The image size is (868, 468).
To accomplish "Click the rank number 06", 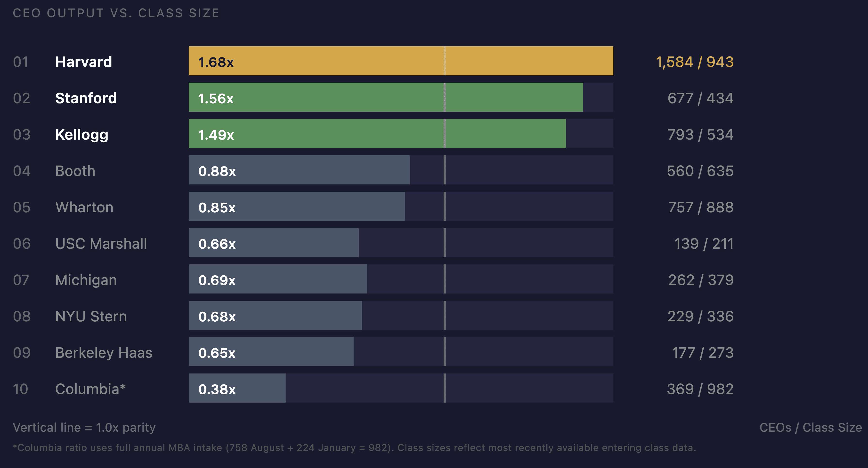I will coord(22,244).
